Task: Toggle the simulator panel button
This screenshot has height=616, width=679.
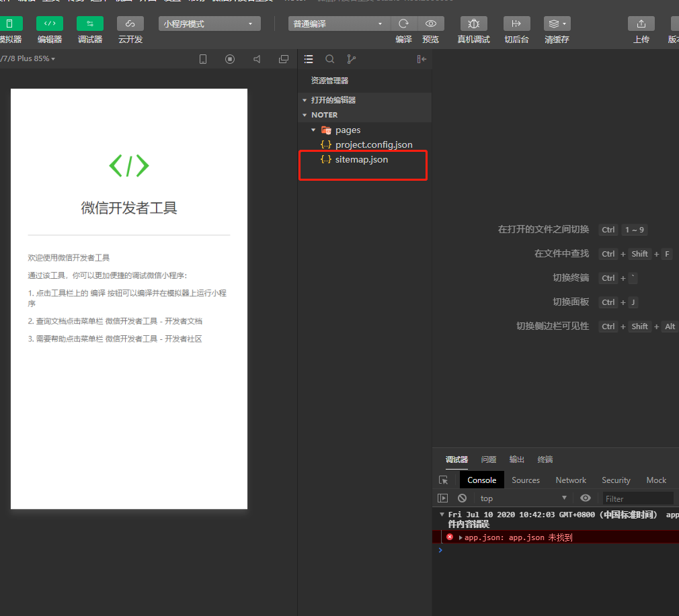Action: pos(10,24)
